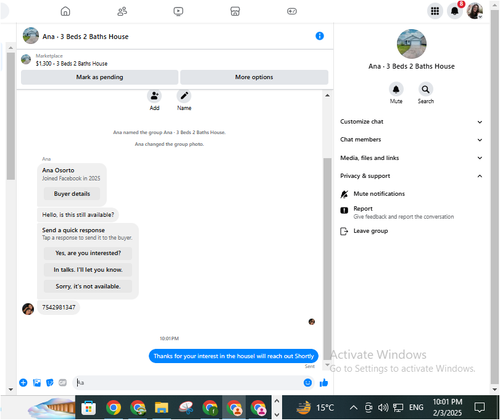Click the blue conversation info icon
Image resolution: width=500 pixels, height=420 pixels.
[319, 36]
